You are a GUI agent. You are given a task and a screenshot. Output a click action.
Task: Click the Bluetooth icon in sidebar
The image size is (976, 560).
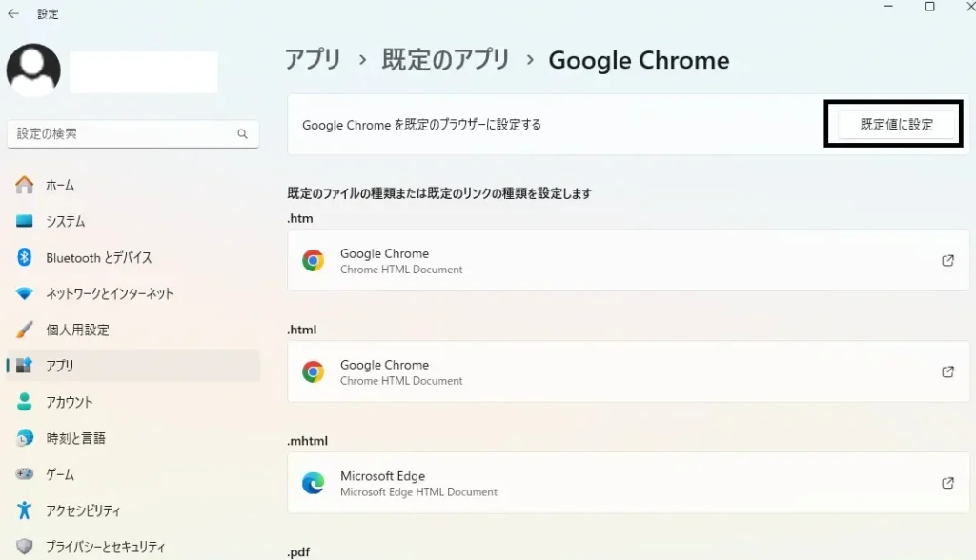24,257
